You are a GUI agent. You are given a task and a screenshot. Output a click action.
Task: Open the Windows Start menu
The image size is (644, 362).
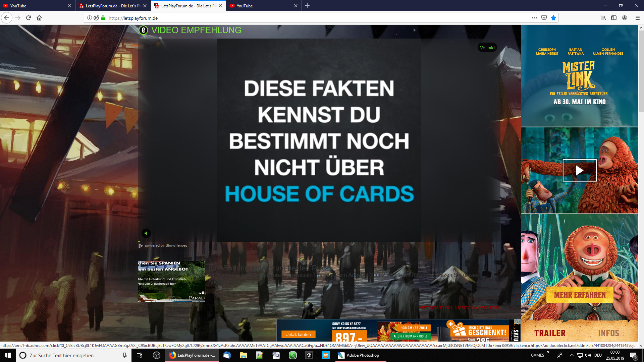(8, 355)
